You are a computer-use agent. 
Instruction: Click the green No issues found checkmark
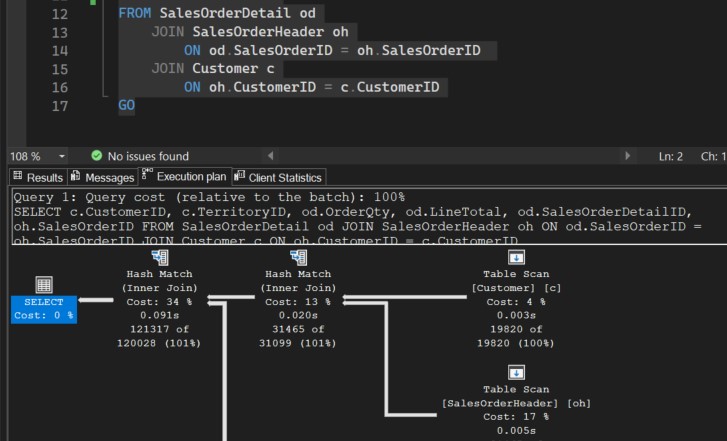97,156
